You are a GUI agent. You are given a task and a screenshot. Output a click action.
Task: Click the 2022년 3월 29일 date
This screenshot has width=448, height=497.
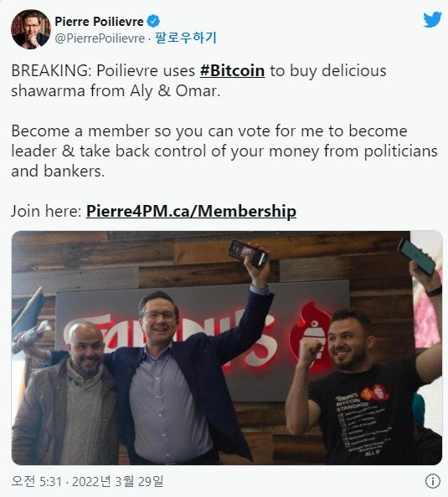[x=117, y=481]
